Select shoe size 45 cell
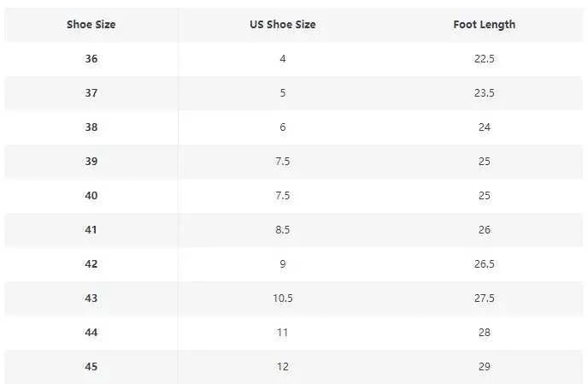Screen dimensions: 588x384 click(91, 366)
